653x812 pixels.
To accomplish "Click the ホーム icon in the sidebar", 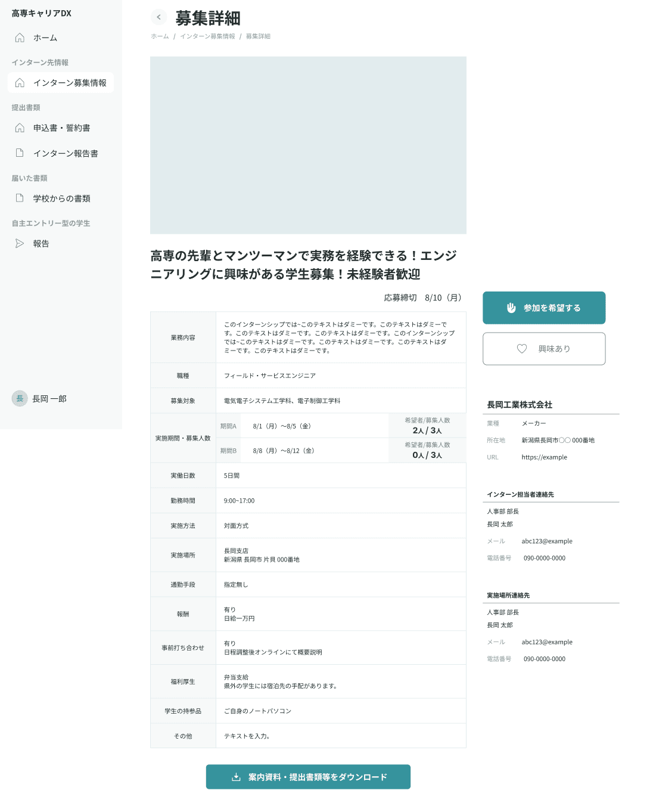I will coord(20,38).
